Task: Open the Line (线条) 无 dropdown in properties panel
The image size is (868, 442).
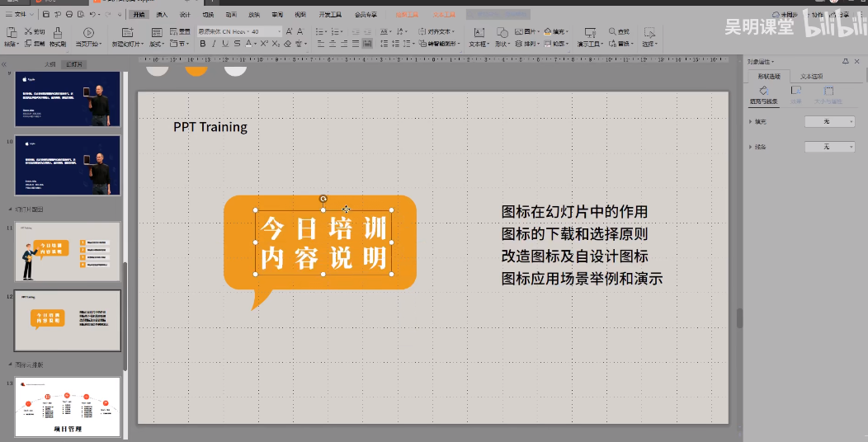Action: pyautogui.click(x=829, y=147)
